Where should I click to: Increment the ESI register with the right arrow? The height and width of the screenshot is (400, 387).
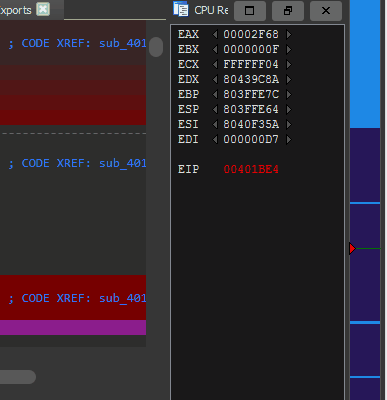[289, 124]
